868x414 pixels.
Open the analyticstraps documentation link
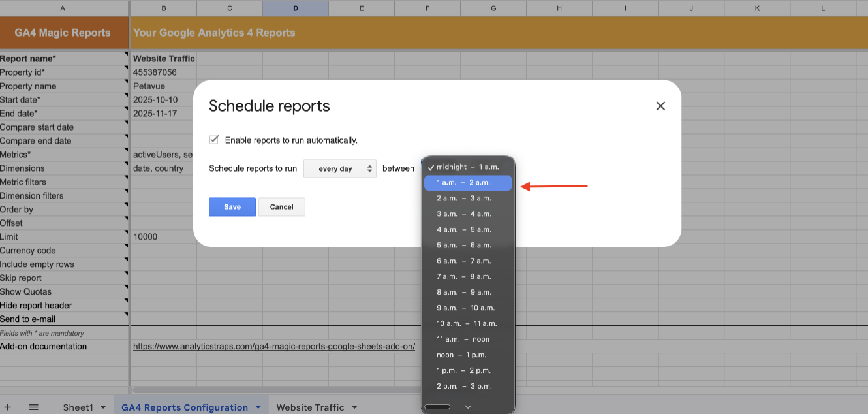click(x=274, y=347)
